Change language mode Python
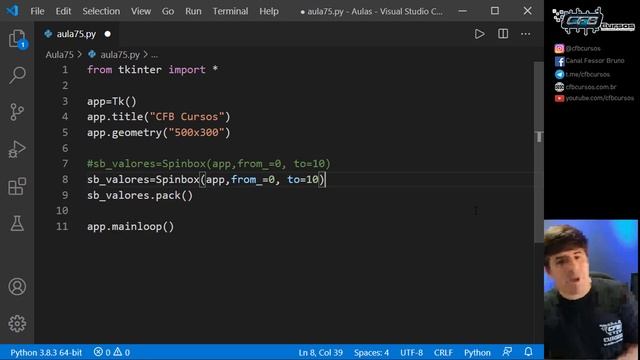Viewport: 640px width, 360px height. point(477,352)
